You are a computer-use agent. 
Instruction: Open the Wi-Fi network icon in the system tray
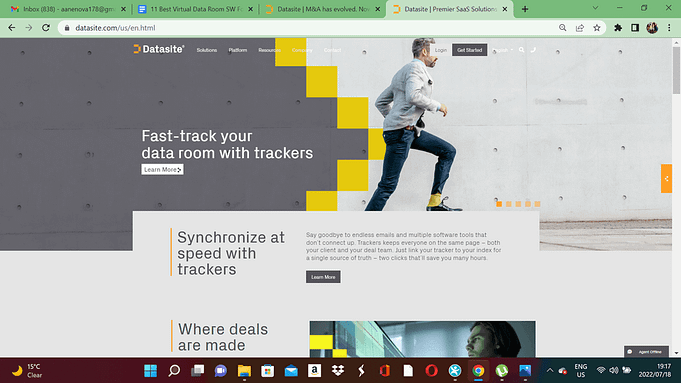[x=601, y=370]
